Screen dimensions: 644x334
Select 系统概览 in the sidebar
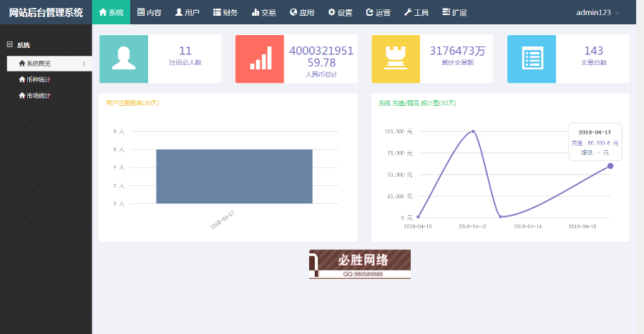click(x=49, y=64)
